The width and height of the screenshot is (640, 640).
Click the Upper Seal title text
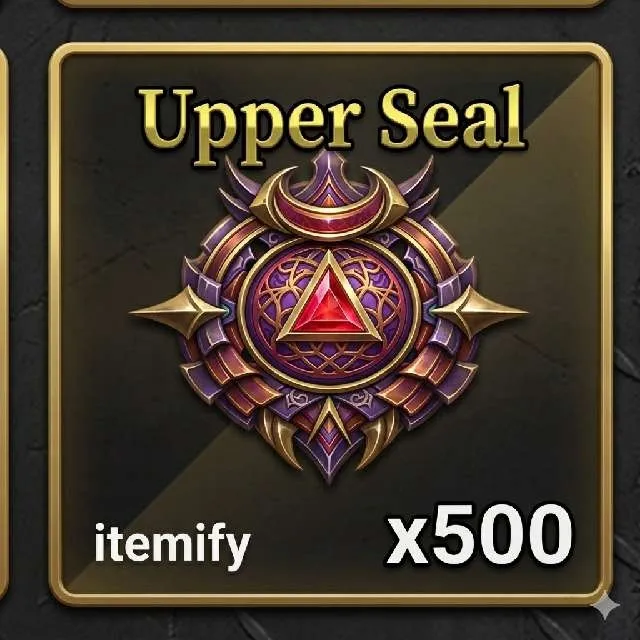[331, 122]
